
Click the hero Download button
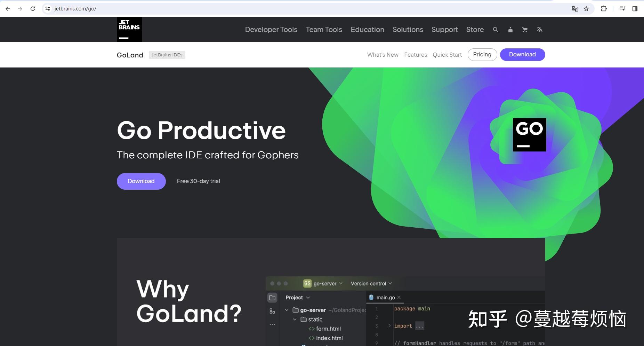click(x=141, y=181)
